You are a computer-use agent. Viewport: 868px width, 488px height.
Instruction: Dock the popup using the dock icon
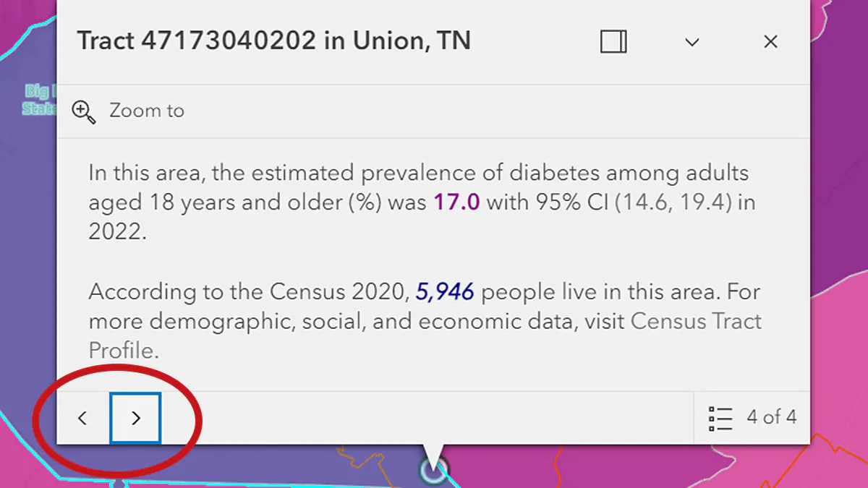[x=613, y=42]
